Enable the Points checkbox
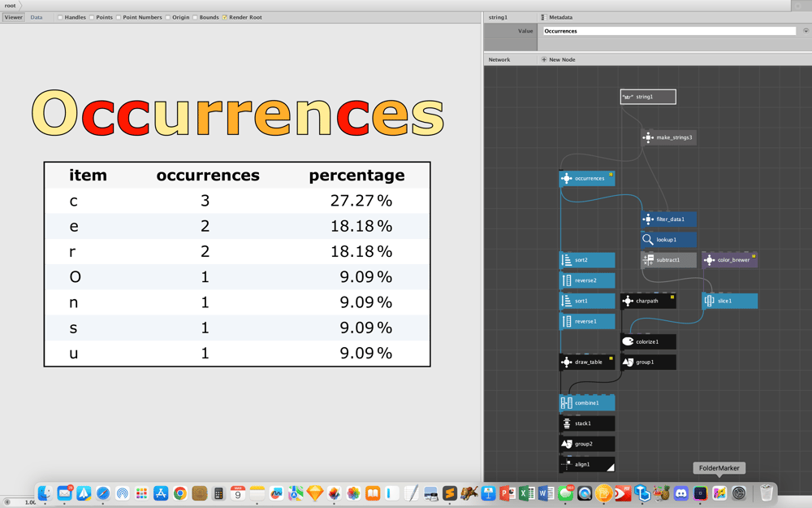The height and width of the screenshot is (508, 812). [x=92, y=17]
